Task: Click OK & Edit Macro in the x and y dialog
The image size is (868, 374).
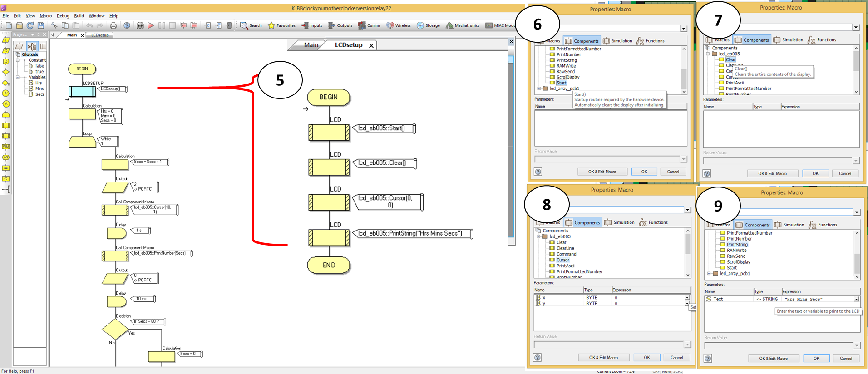Action: pyautogui.click(x=603, y=357)
